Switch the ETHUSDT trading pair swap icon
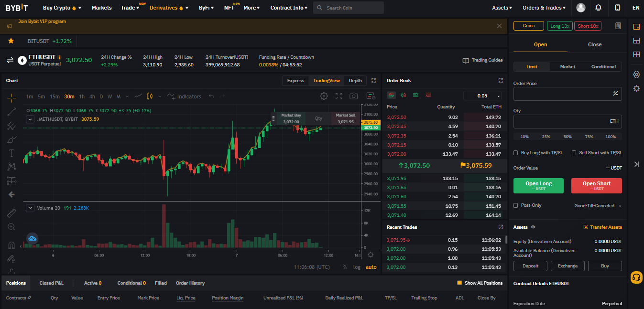The height and width of the screenshot is (309, 644). coord(10,60)
